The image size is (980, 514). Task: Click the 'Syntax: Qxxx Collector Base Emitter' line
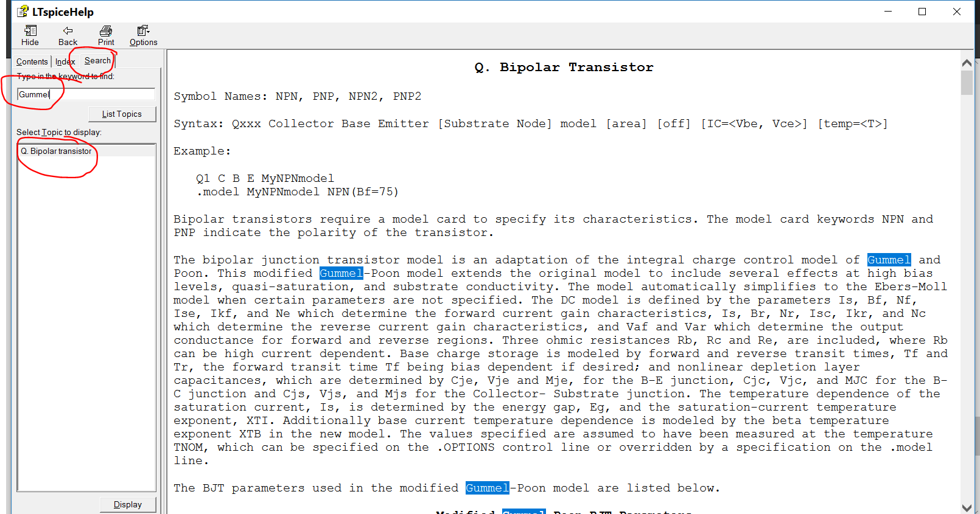pyautogui.click(x=531, y=123)
